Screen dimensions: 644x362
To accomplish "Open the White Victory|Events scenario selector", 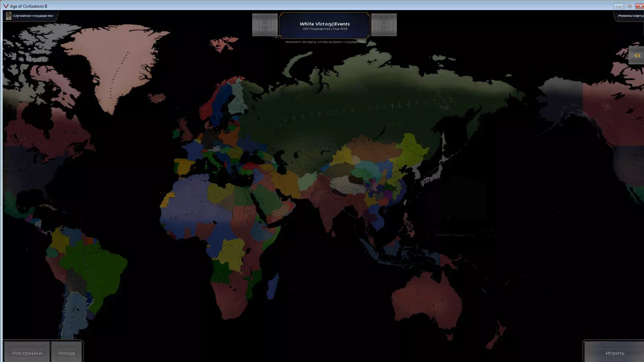I will [324, 25].
